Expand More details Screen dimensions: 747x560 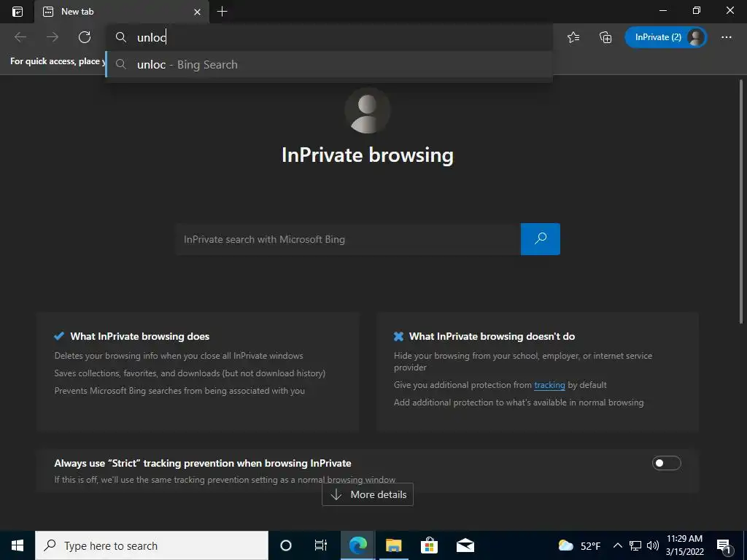368,494
